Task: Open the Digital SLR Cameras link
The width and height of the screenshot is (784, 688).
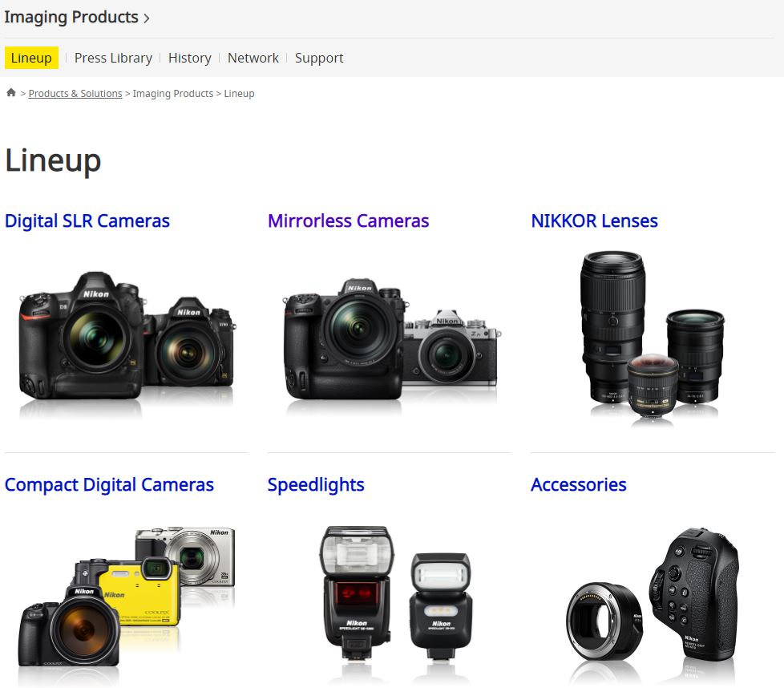Action: [x=87, y=221]
